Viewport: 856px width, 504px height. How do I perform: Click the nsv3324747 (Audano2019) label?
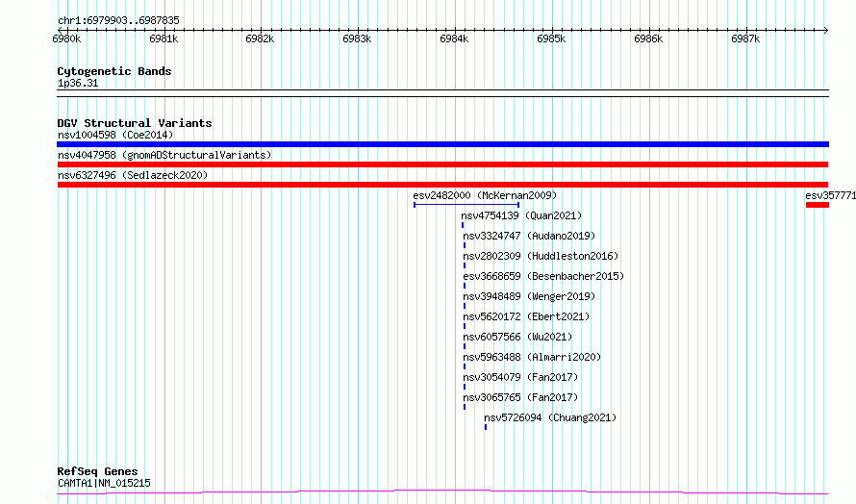pos(529,236)
